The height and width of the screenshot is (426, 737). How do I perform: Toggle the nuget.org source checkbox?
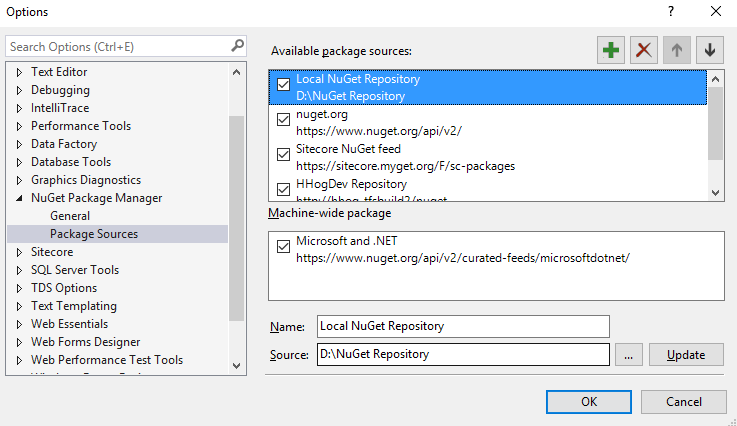click(283, 119)
